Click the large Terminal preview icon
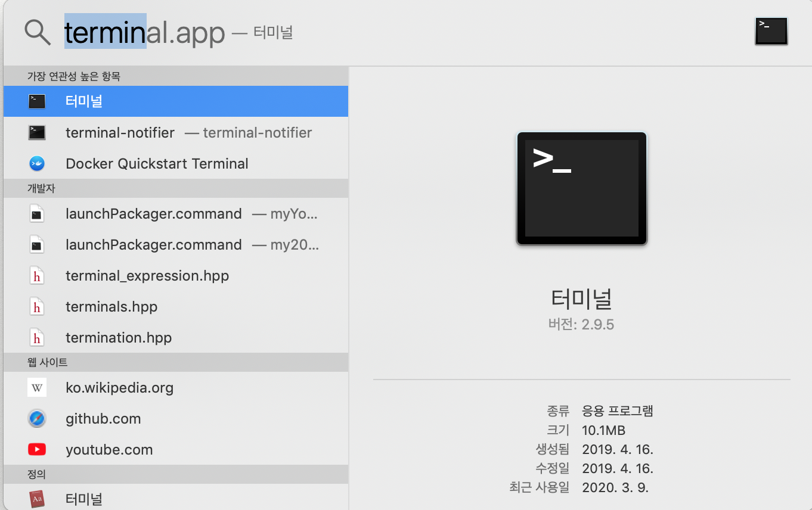The image size is (812, 510). point(582,188)
